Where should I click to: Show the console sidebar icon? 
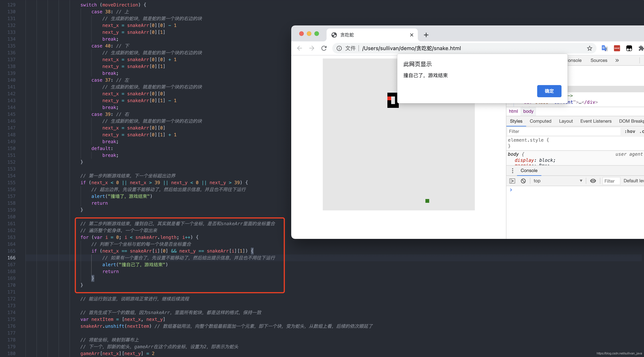tap(512, 181)
